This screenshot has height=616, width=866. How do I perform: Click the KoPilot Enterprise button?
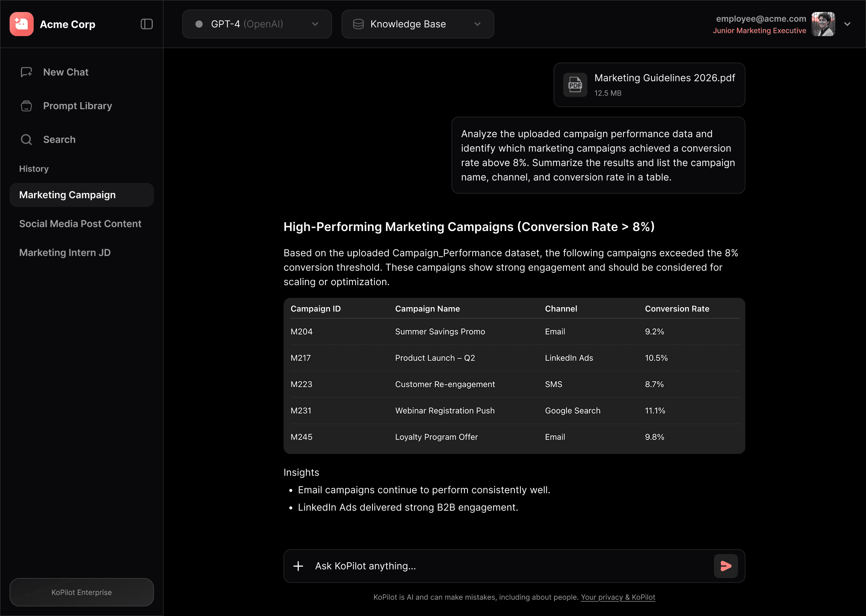point(82,592)
